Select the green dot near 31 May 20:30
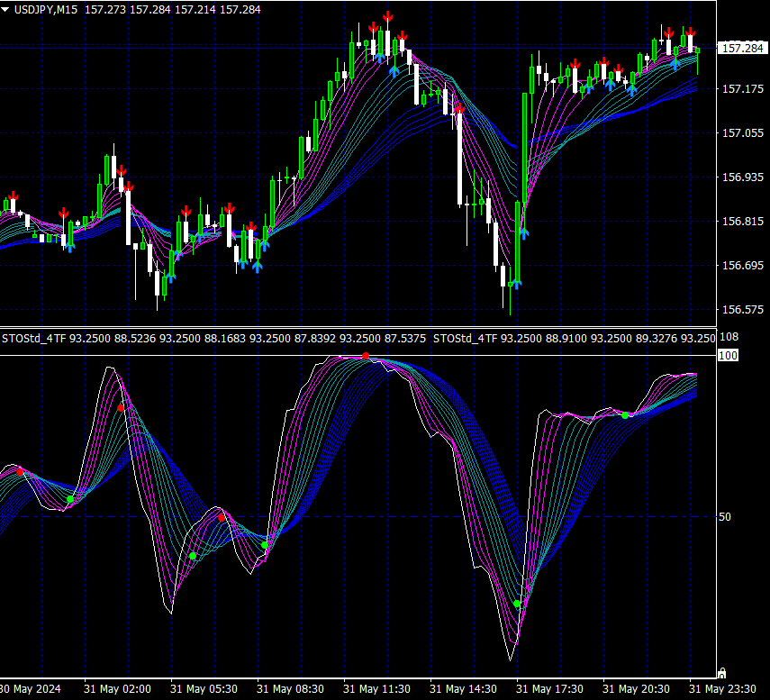 [x=625, y=415]
